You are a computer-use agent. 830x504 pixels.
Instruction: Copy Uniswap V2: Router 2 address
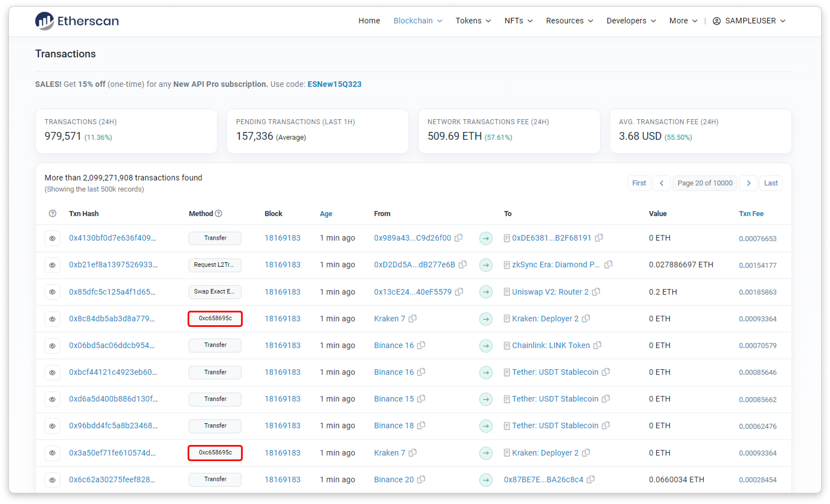coord(596,292)
